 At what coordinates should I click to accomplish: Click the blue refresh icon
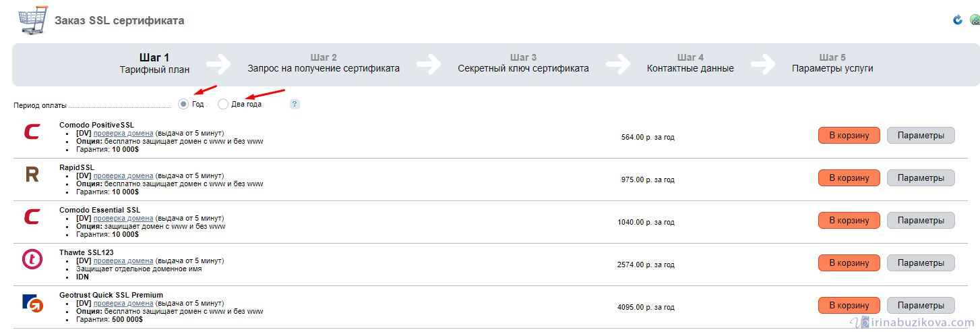pyautogui.click(x=958, y=20)
